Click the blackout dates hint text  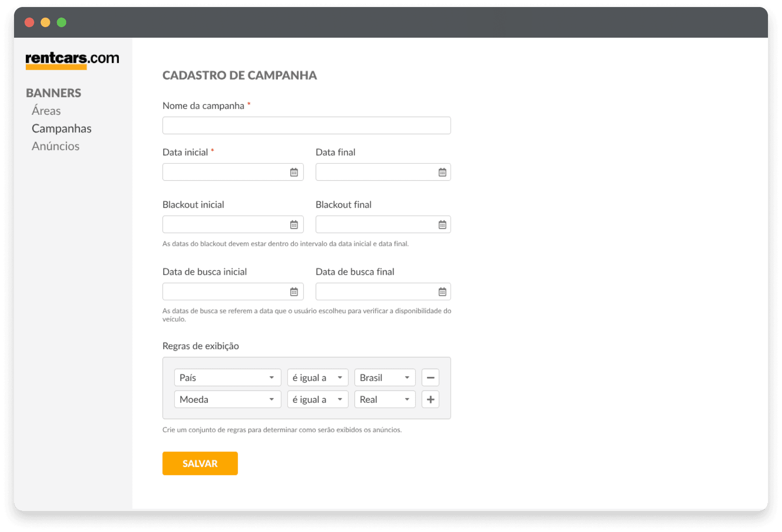[x=285, y=244]
